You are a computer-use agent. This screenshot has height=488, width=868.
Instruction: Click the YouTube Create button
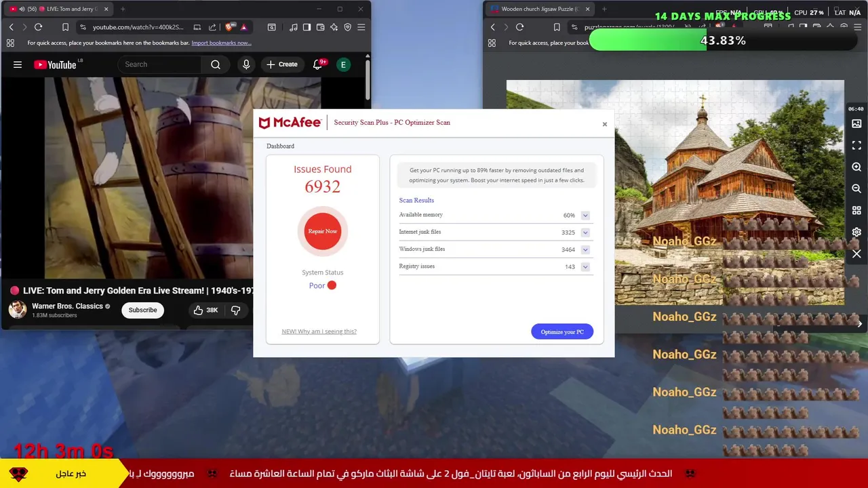[x=282, y=64]
